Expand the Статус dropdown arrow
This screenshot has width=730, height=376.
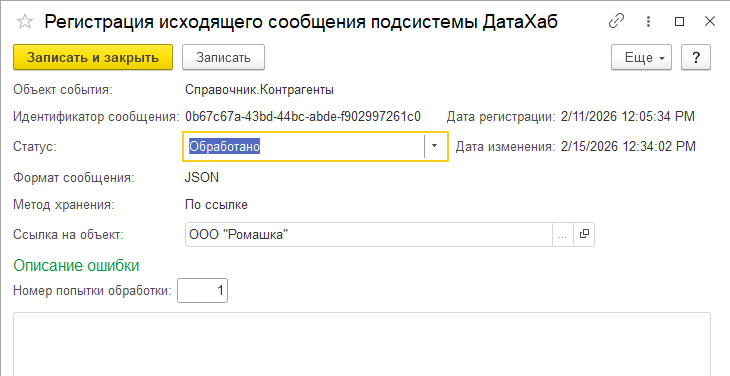click(434, 146)
